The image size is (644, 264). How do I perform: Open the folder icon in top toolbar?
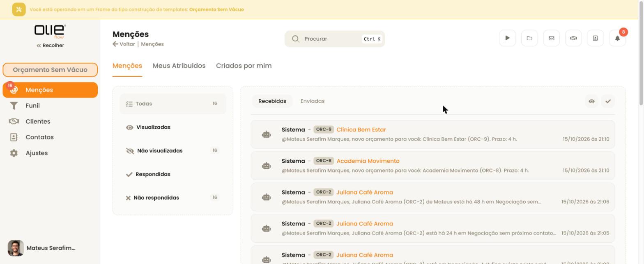click(x=529, y=38)
